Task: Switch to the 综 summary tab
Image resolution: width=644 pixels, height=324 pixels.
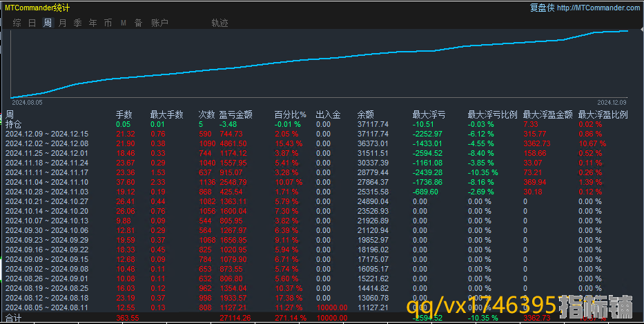Action: pyautogui.click(x=17, y=23)
